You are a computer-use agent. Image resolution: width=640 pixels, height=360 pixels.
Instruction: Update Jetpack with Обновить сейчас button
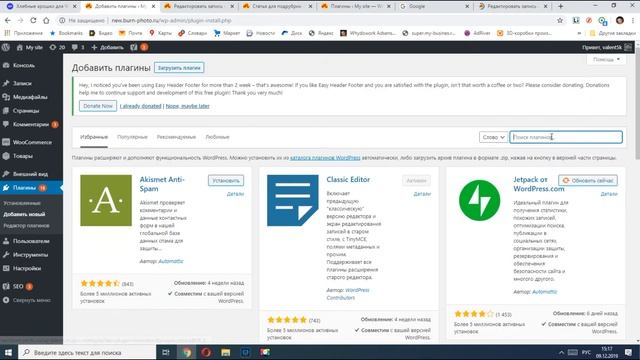[x=588, y=180]
